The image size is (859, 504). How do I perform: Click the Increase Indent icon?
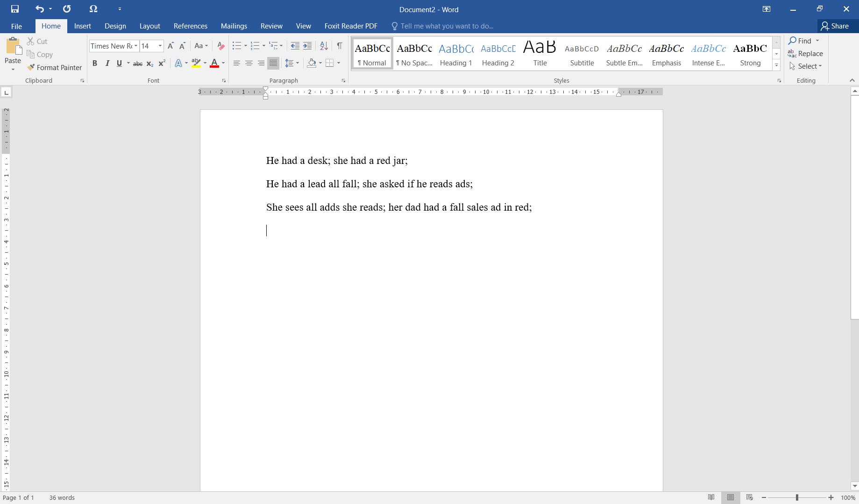[307, 46]
